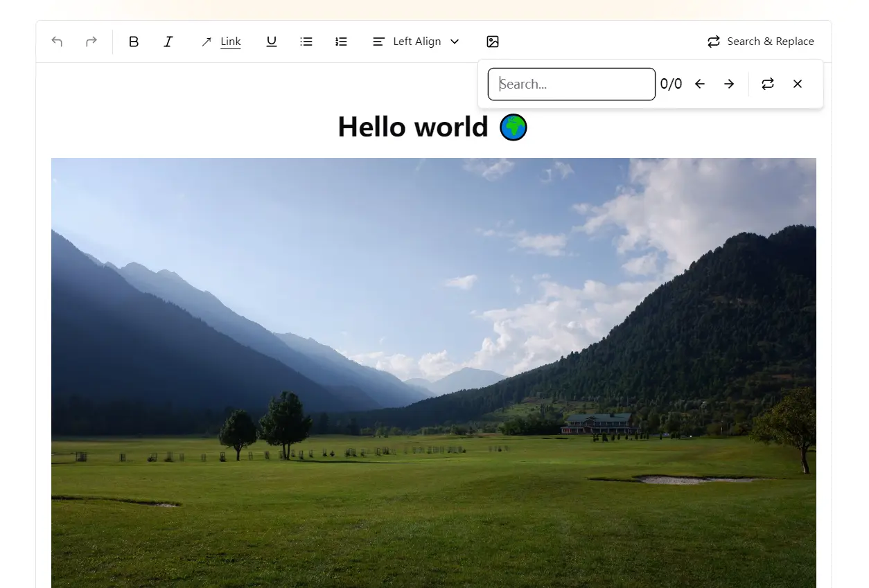The image size is (869, 588).
Task: Click the 0/0 match counter
Action: (671, 84)
